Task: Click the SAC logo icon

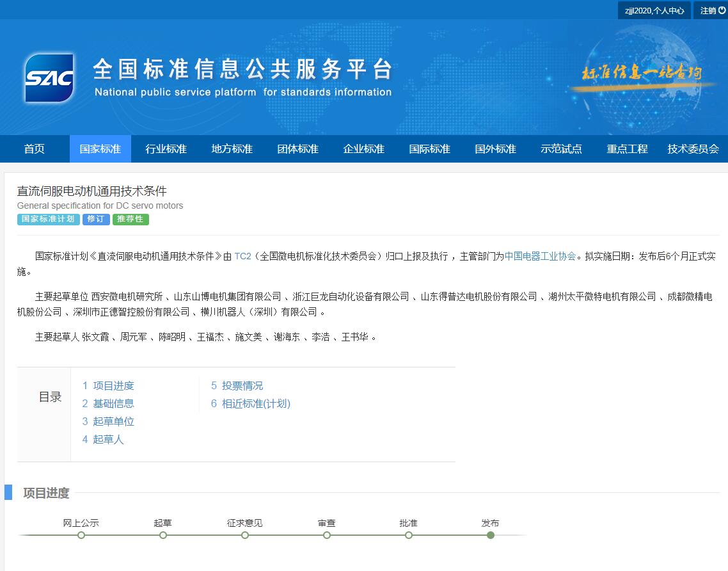Action: tap(49, 78)
